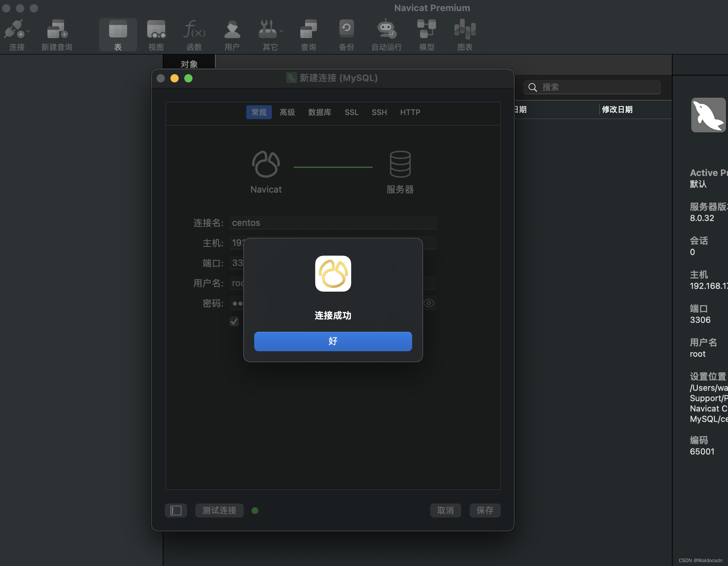This screenshot has width=728, height=566.
Task: Toggle the sidebar panel icon button
Action: [x=176, y=511]
